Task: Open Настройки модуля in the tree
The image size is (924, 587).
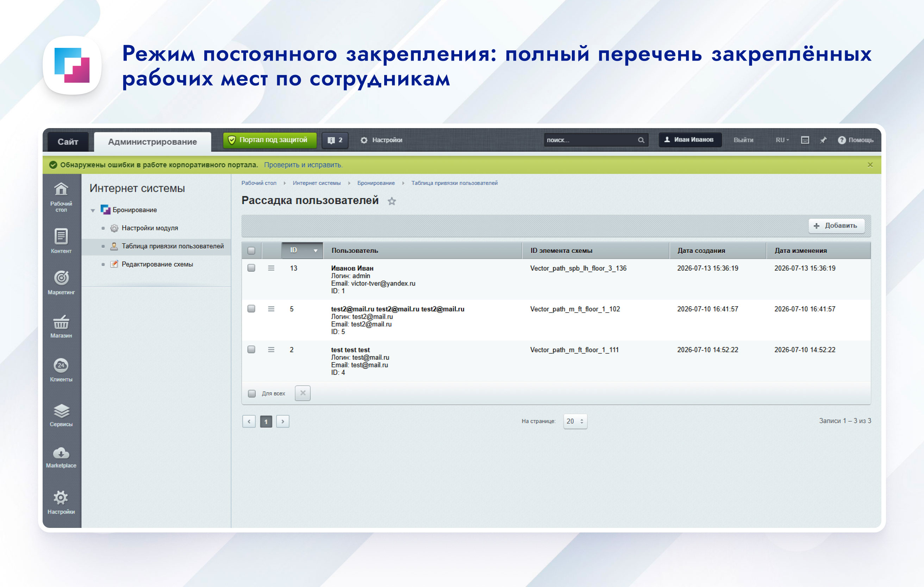Action: click(x=150, y=228)
